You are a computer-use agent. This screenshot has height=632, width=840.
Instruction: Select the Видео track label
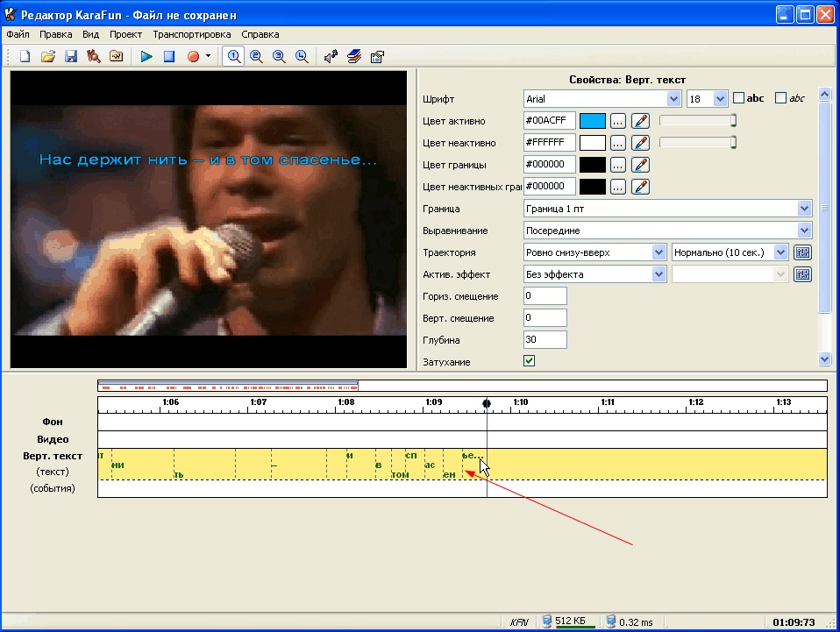[x=53, y=439]
